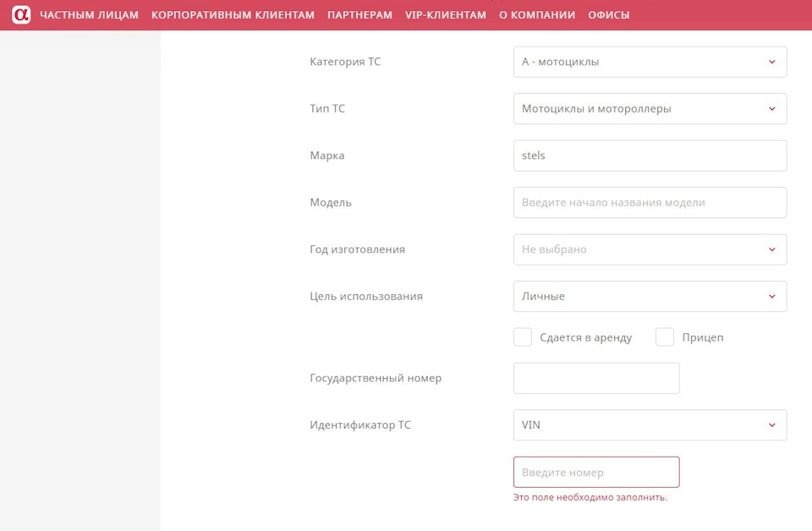Screen dimensions: 812x531
Task: Click the Государственный номер input field
Action: pyautogui.click(x=596, y=378)
